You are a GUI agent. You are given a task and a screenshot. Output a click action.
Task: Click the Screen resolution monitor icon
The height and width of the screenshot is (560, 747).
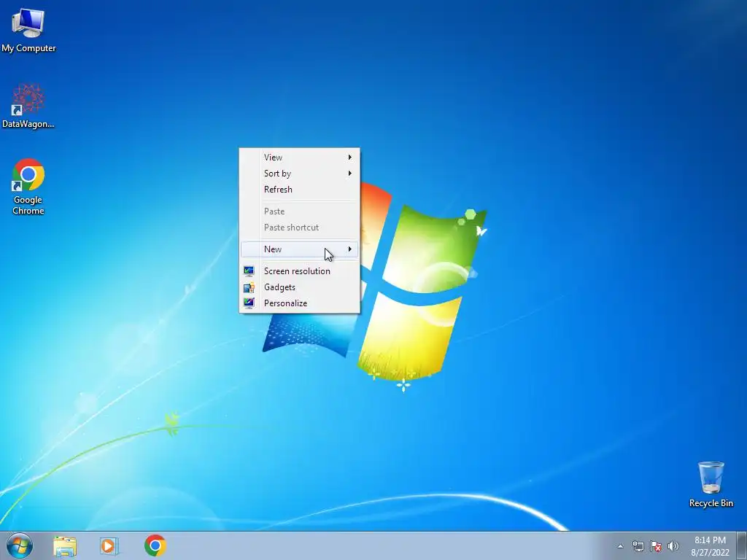(x=249, y=271)
